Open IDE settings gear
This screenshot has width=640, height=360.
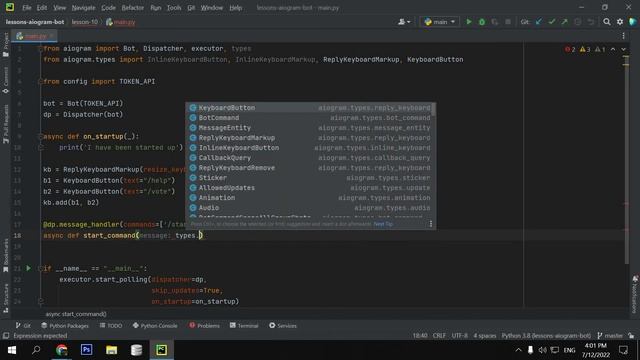(x=620, y=22)
